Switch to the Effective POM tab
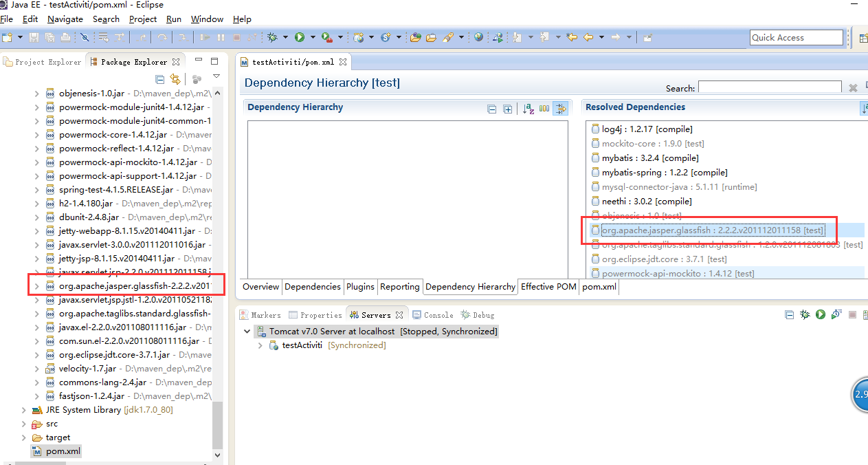The height and width of the screenshot is (465, 868). coord(548,287)
